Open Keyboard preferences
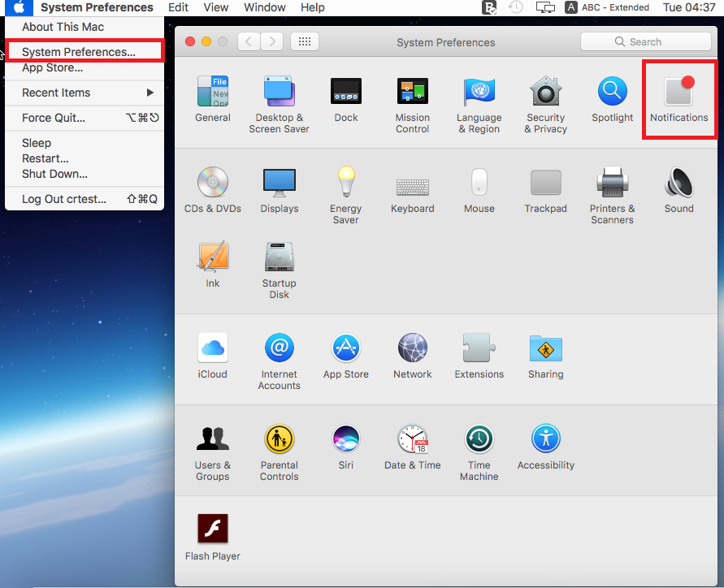Viewport: 724px width, 588px height. tap(412, 196)
